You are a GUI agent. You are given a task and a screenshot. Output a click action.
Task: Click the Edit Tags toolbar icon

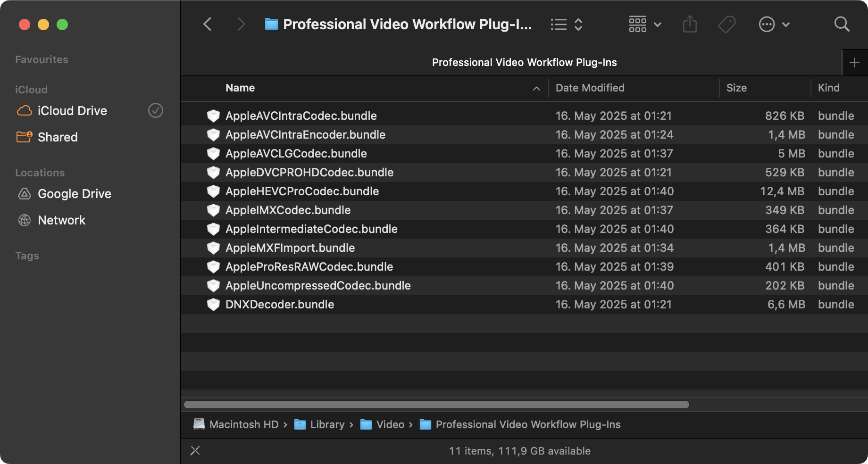click(x=727, y=24)
